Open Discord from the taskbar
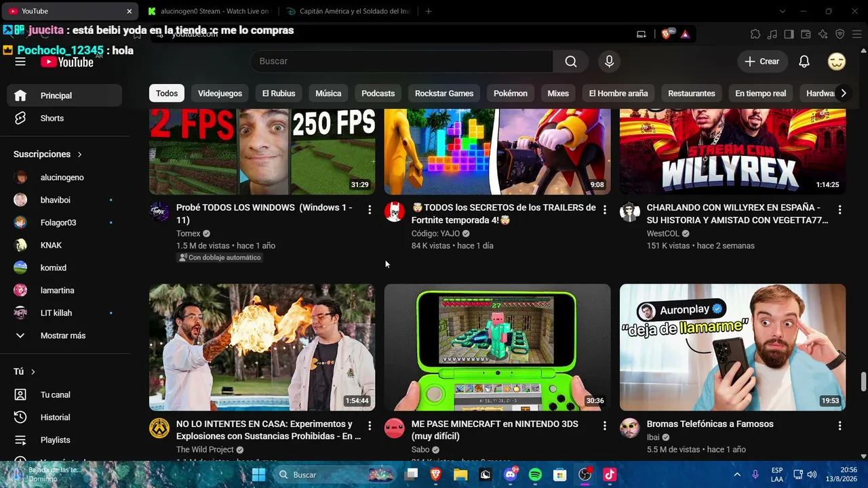 [510, 475]
